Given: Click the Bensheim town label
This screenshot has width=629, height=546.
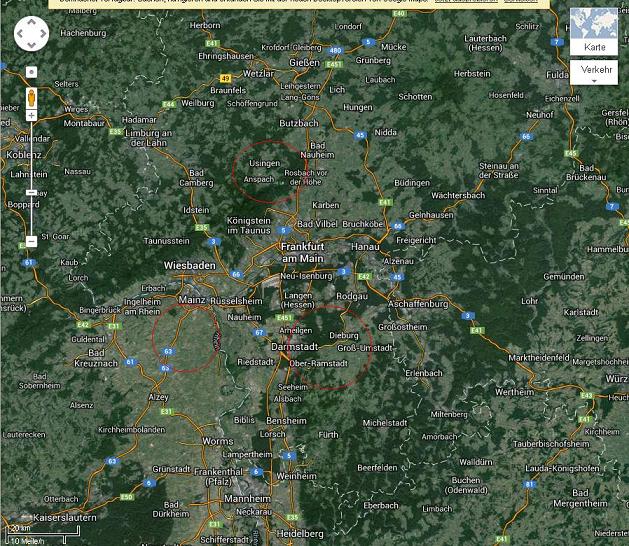Looking at the screenshot, I should [286, 421].
